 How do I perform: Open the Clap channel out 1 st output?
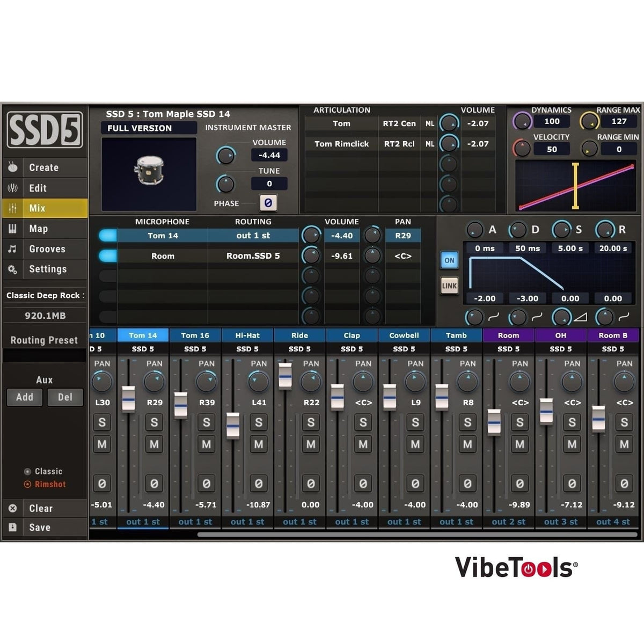pos(352,522)
